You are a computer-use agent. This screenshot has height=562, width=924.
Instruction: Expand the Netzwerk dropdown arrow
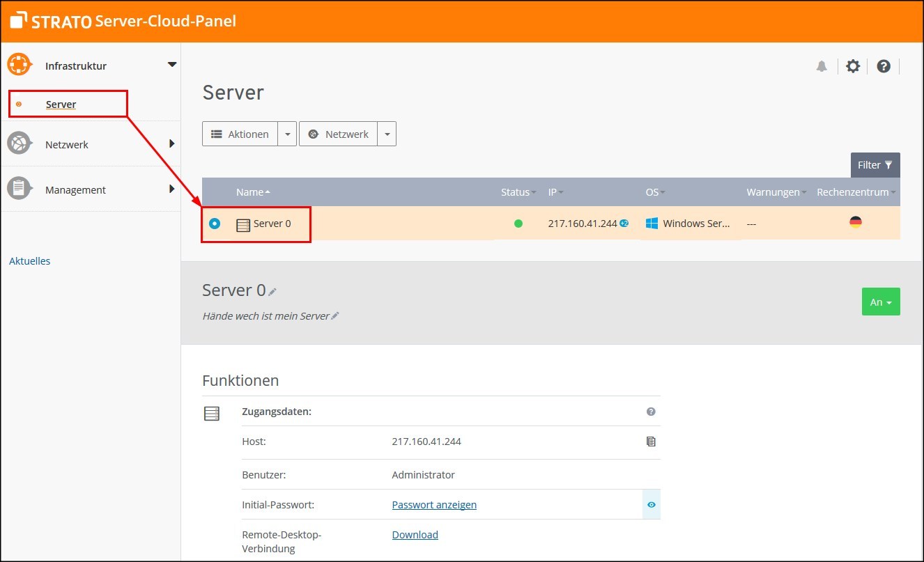(387, 134)
